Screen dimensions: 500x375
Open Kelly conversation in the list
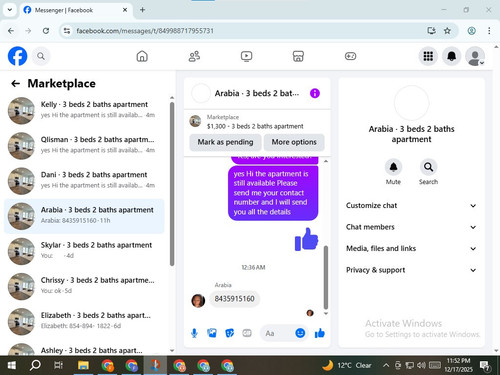coord(84,111)
